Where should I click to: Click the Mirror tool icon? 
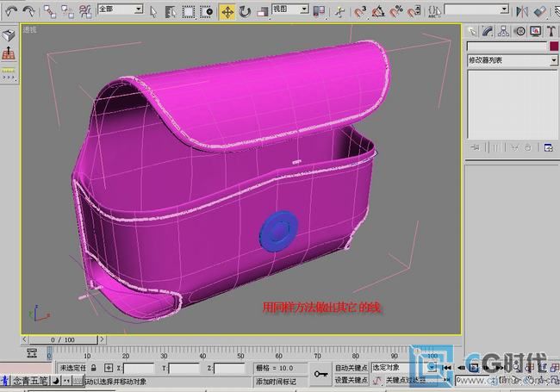pyautogui.click(x=522, y=12)
